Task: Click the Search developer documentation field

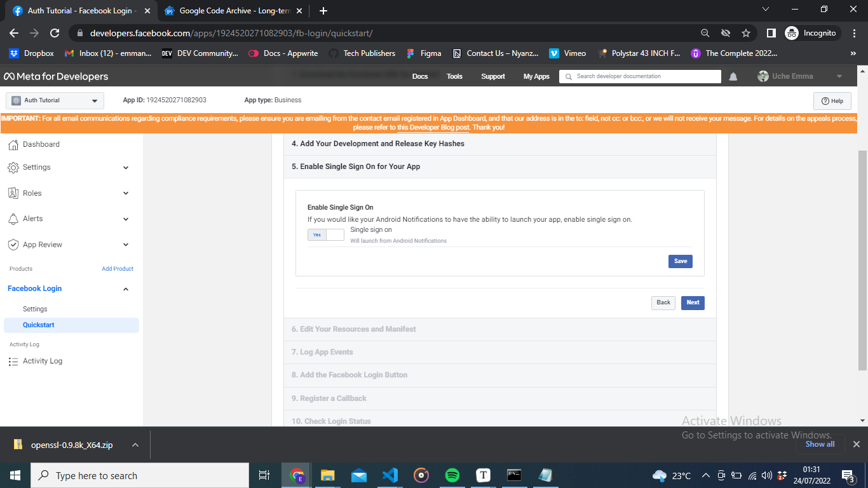Action: [x=640, y=76]
